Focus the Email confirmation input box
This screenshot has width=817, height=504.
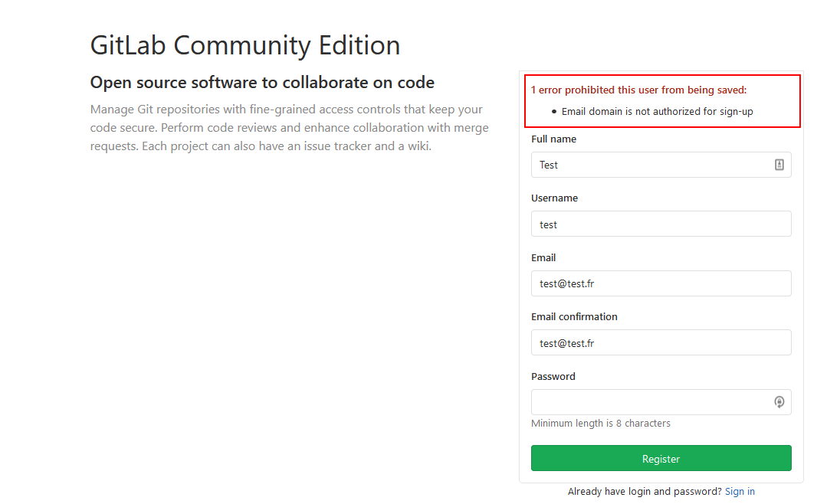point(661,343)
